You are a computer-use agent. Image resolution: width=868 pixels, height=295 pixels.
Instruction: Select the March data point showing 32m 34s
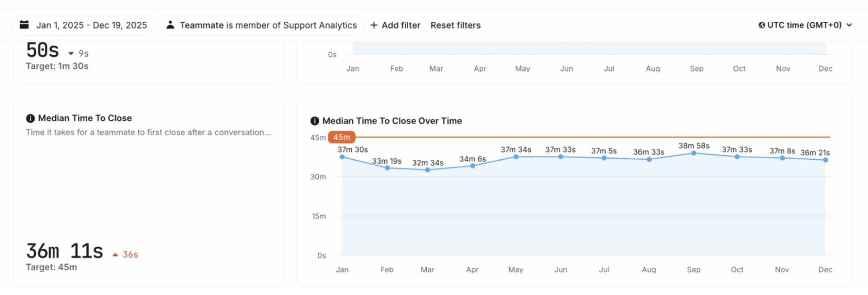point(427,170)
